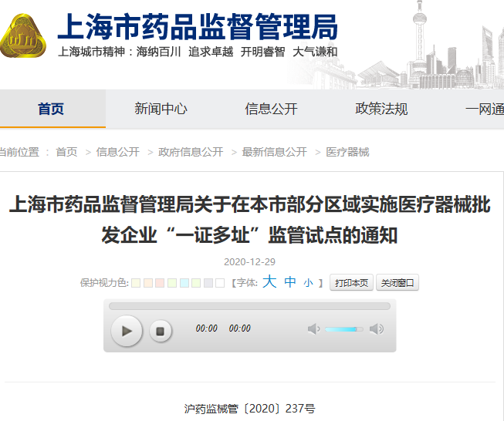Select the pink eye-protection color swatch
Viewport: 504px width, 421px height.
(160, 283)
